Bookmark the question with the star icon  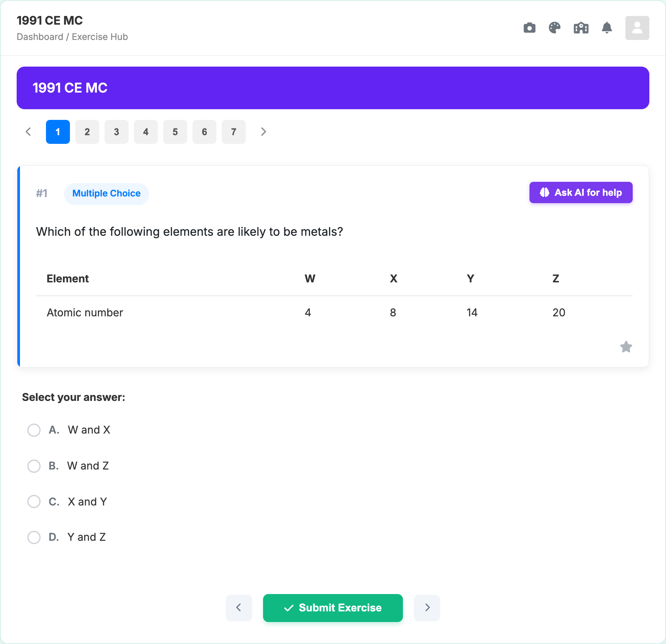point(626,347)
